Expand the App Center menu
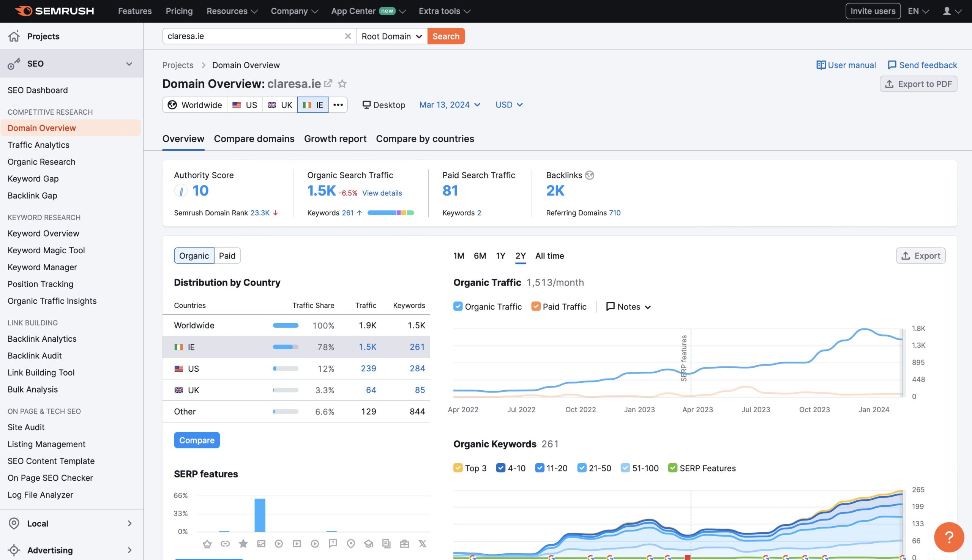Screen dimensions: 972x560 tap(368, 11)
